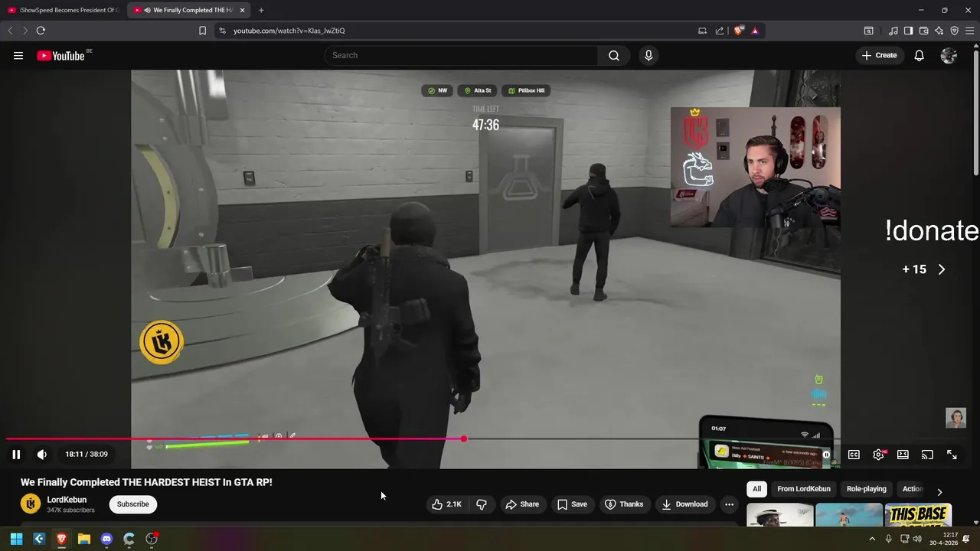
Task: Toggle the browser sidebar panel
Action: (908, 31)
